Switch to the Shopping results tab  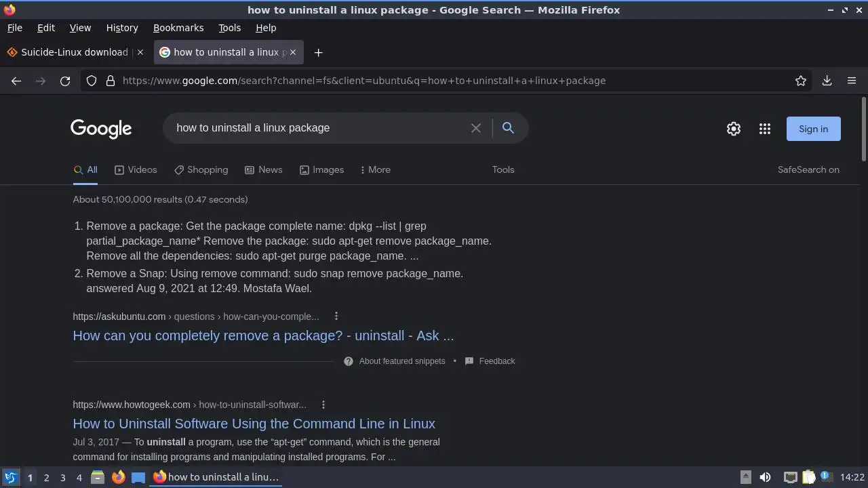(x=201, y=170)
